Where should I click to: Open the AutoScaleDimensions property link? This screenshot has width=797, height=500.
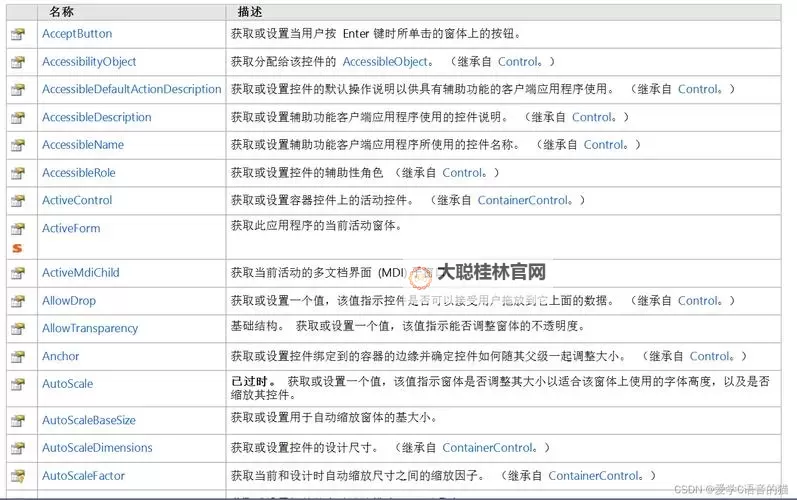(97, 448)
